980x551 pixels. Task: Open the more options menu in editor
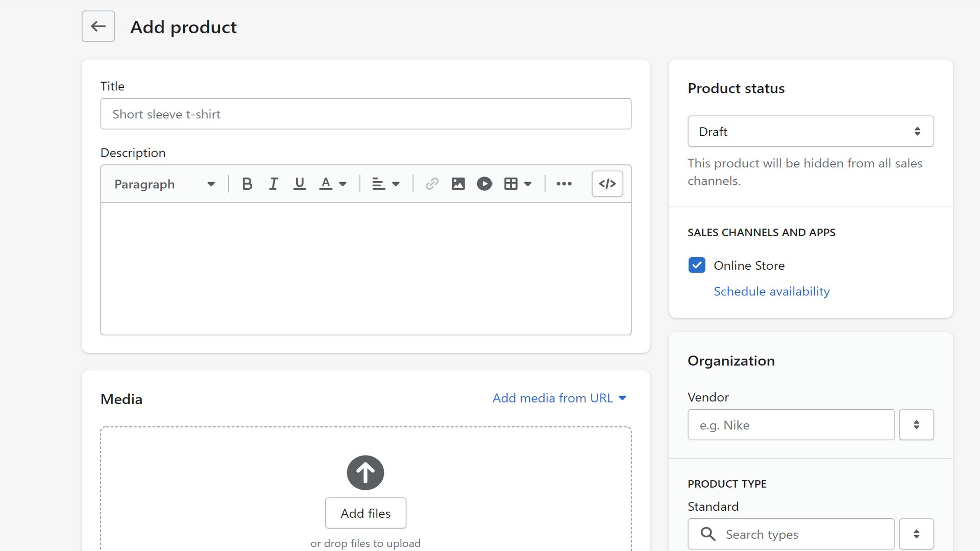click(565, 184)
